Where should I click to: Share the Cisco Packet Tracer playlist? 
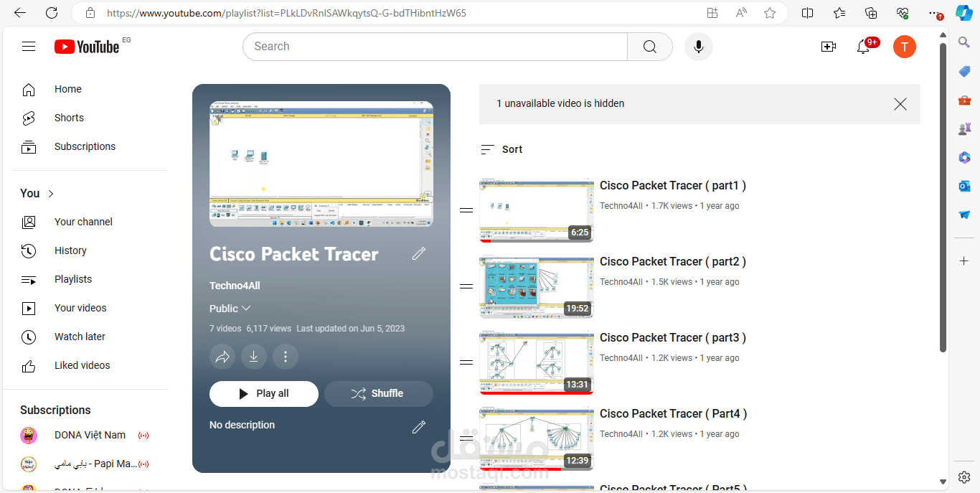pos(222,357)
